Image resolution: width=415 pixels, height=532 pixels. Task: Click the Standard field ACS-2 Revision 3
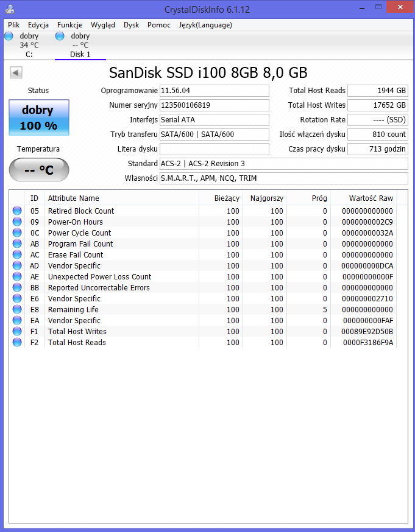pyautogui.click(x=283, y=164)
